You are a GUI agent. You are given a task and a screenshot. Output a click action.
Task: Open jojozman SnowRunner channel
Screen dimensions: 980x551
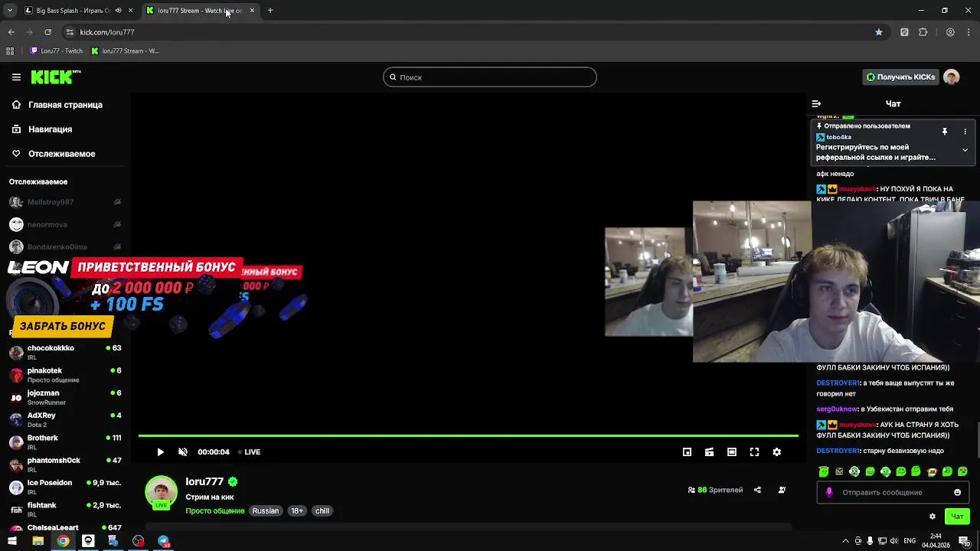point(65,397)
